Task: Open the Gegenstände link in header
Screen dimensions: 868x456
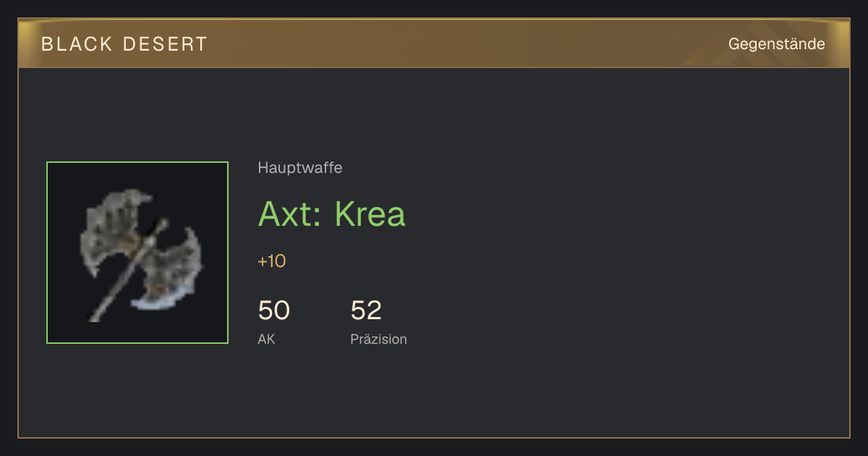Action: [776, 44]
